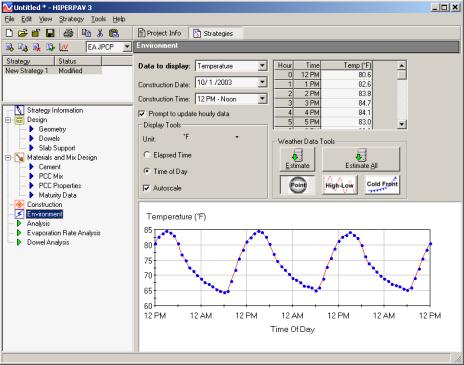Select the New Strategy 1 row
Screen dimensions: 464x365
point(52,71)
